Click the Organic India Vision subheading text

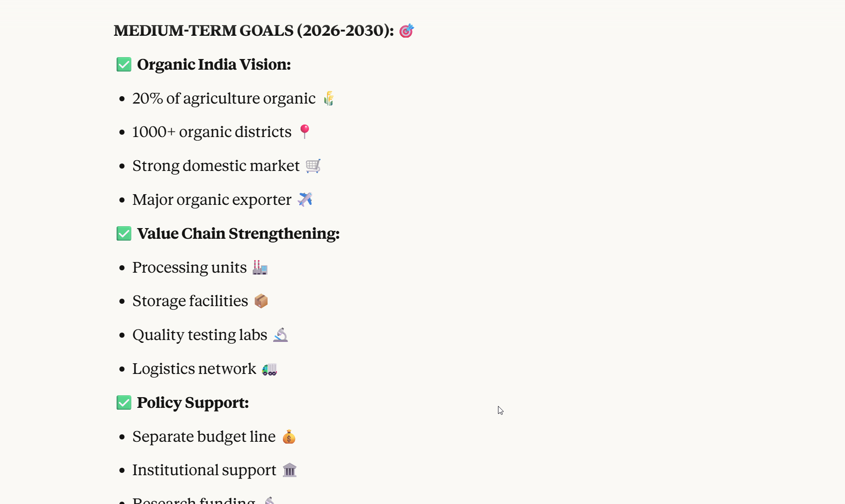point(214,65)
